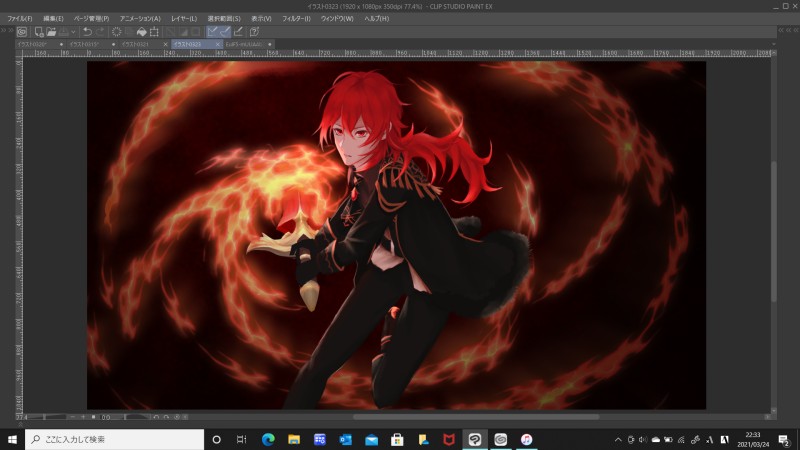Image resolution: width=800 pixels, height=450 pixels.
Task: Open the アニメーション(A) menu
Action: click(140, 18)
